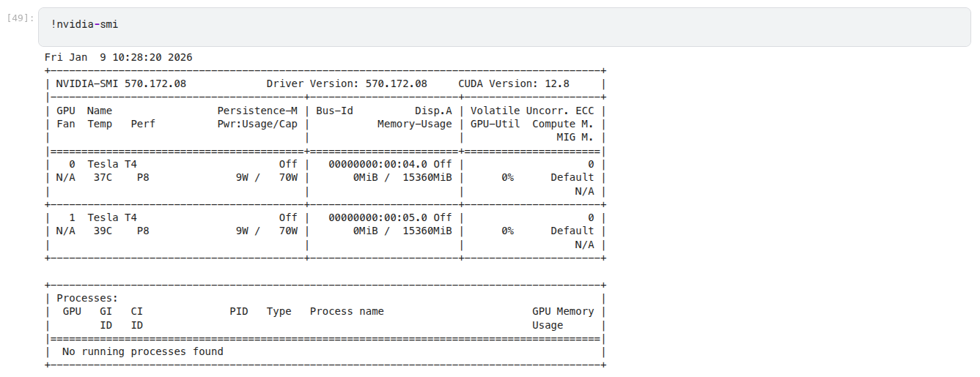This screenshot has width=980, height=377.
Task: Click the Process name column header
Action: (x=347, y=311)
